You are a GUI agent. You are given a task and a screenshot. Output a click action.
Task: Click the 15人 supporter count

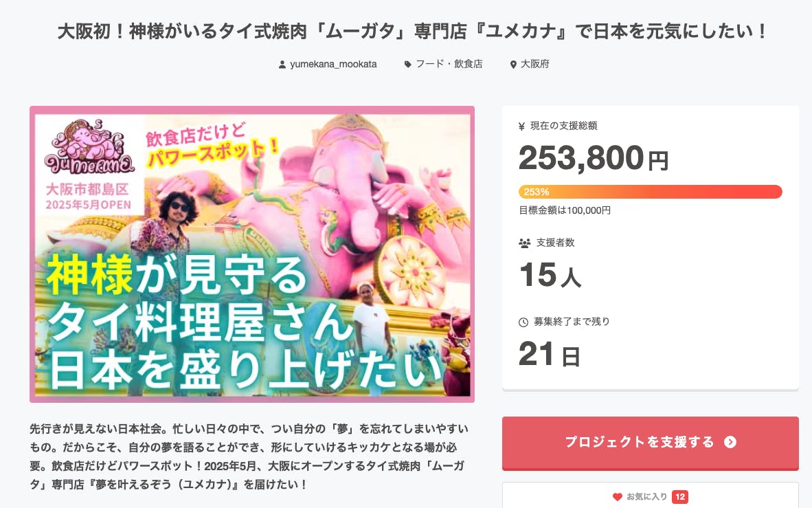click(550, 276)
